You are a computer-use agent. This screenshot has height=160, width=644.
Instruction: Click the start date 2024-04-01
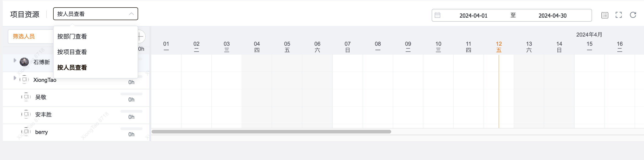tap(473, 16)
